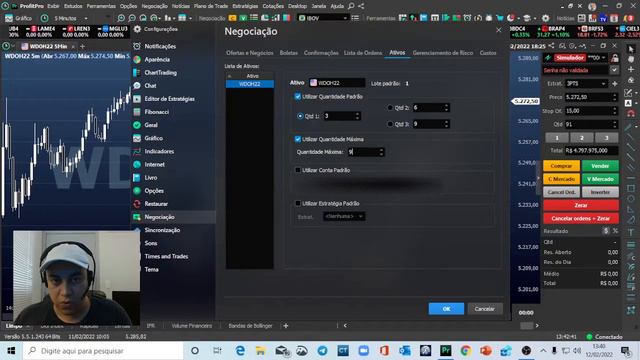Screen dimensions: 640x360
Task: Click the search magnifier in menu bar
Action: [x=351, y=6]
